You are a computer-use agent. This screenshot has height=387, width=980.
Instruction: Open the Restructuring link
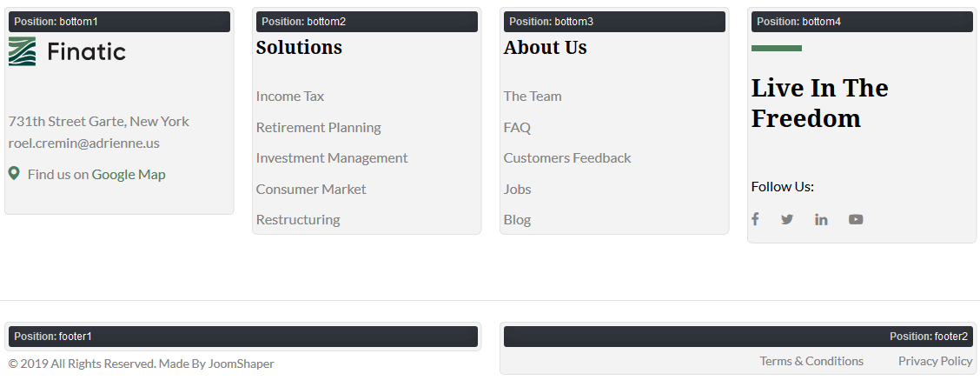[298, 219]
